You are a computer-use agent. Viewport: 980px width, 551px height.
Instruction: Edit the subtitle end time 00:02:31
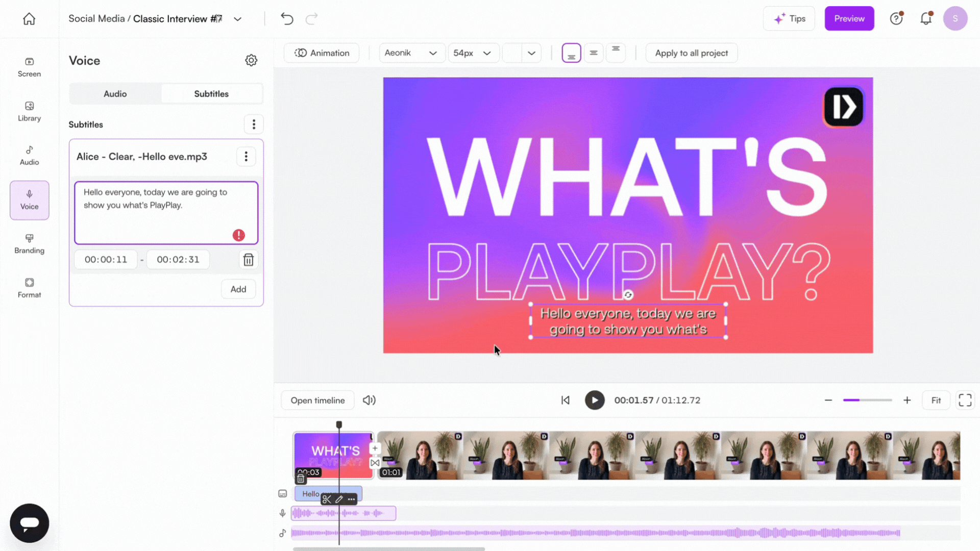pos(178,260)
